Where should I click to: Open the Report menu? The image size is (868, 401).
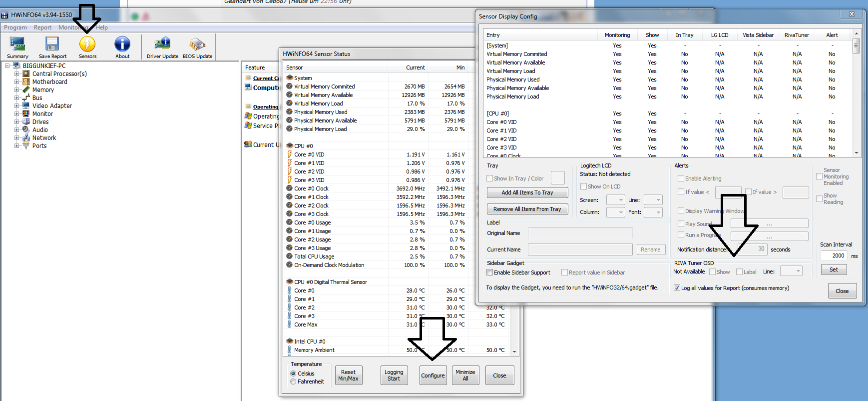pos(42,27)
